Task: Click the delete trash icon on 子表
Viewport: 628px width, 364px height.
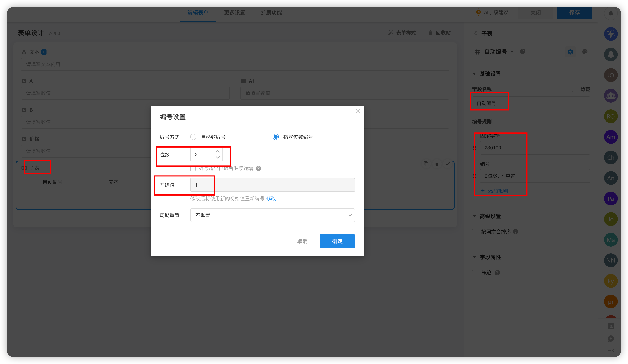Action: point(437,164)
